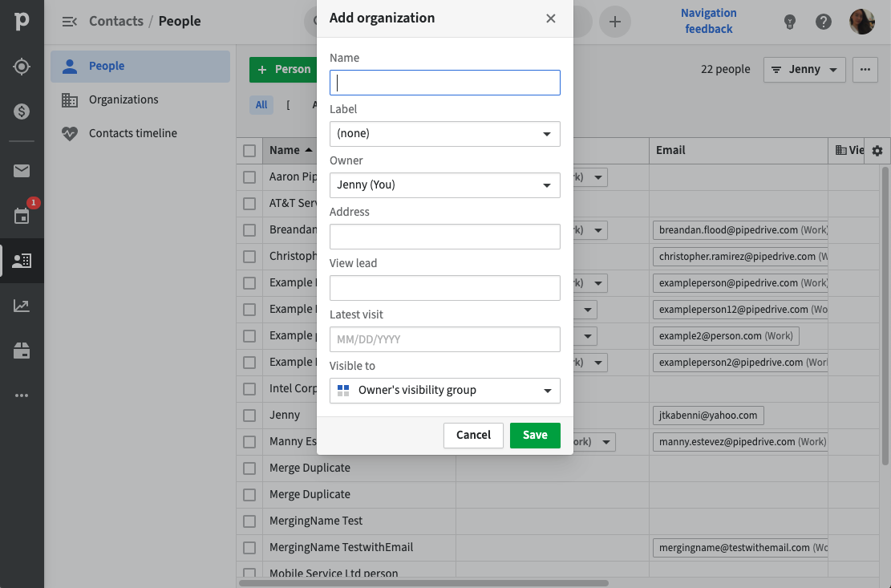Viewport: 891px width, 588px height.
Task: Click the table settings gear icon
Action: (877, 151)
